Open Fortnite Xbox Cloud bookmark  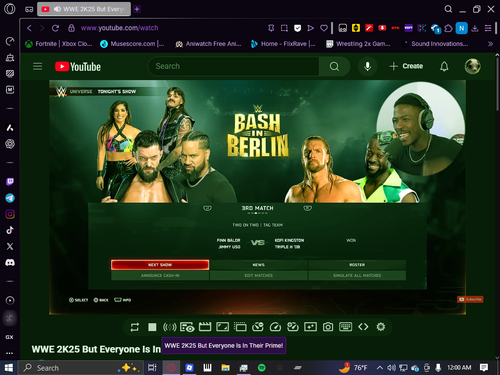click(59, 44)
